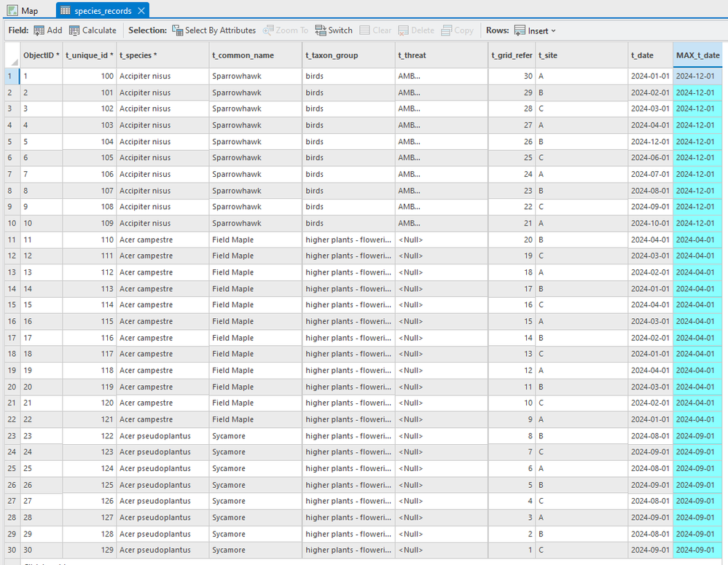Image resolution: width=728 pixels, height=565 pixels.
Task: Click t_date 2024-12-01 in row 5
Action: pos(650,142)
